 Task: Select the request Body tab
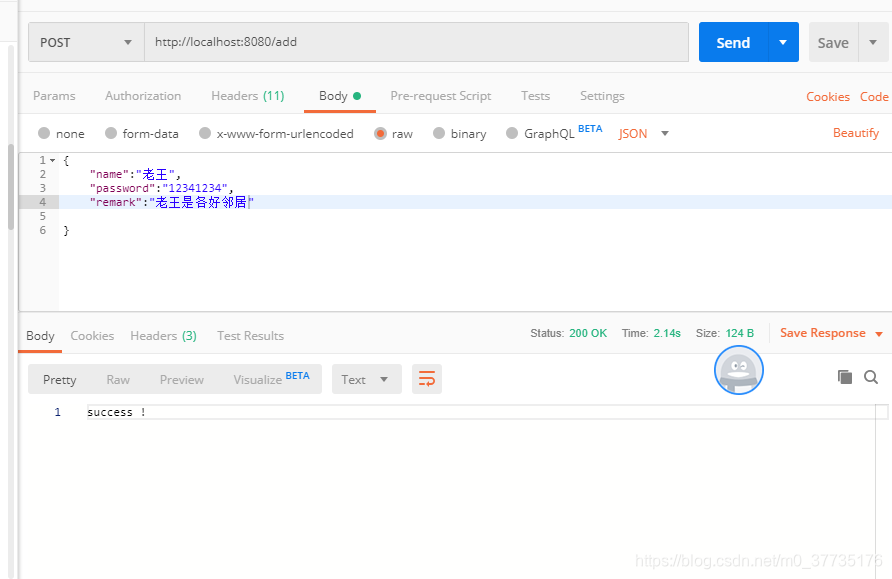[x=340, y=96]
